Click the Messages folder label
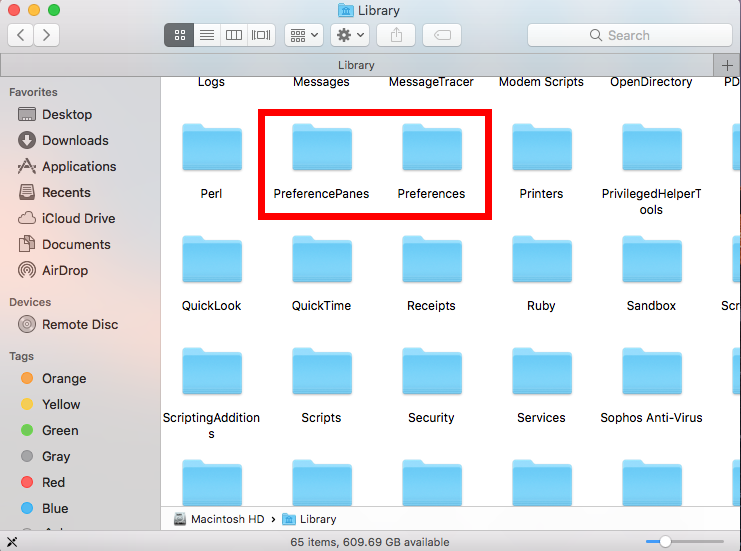The image size is (741, 551). 321,82
